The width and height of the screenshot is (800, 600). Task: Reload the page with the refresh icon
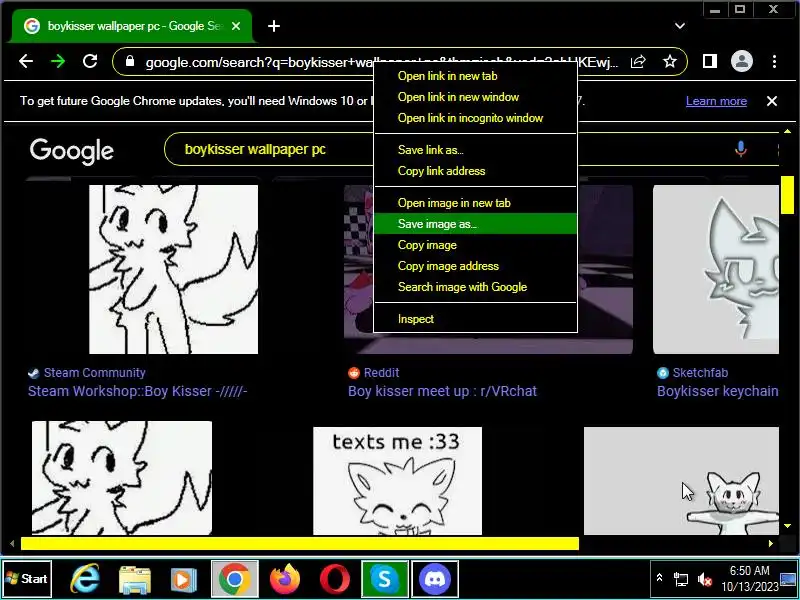click(90, 62)
